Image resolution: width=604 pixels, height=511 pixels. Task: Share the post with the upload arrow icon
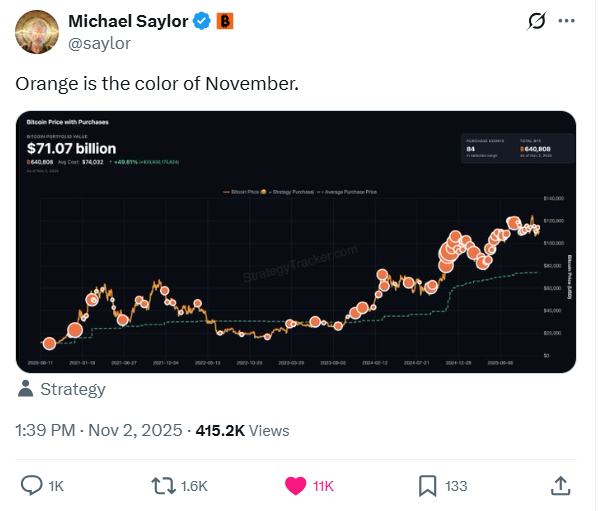(561, 485)
